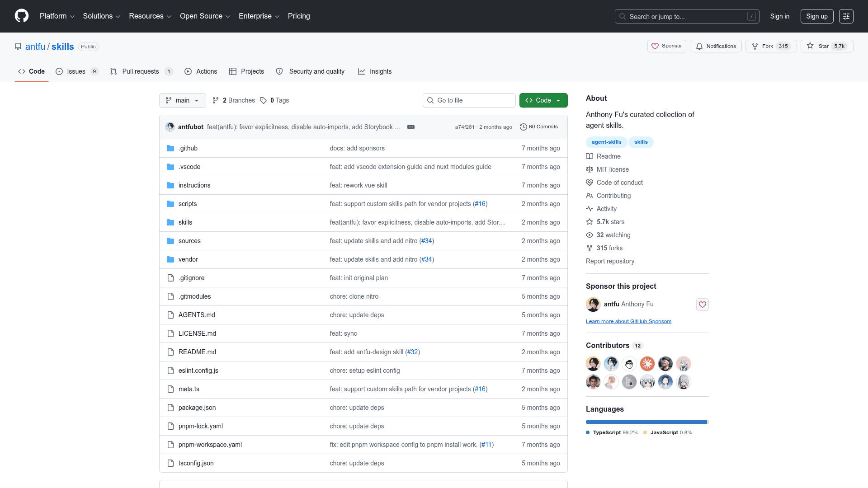Select the agent-skills topic tag
The width and height of the screenshot is (868, 488).
coord(607,142)
